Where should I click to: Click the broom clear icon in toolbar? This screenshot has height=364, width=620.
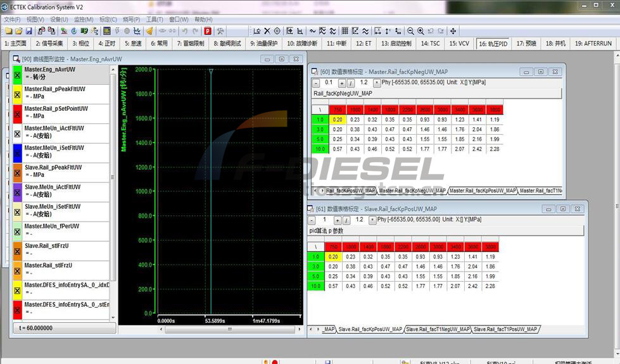(x=149, y=31)
